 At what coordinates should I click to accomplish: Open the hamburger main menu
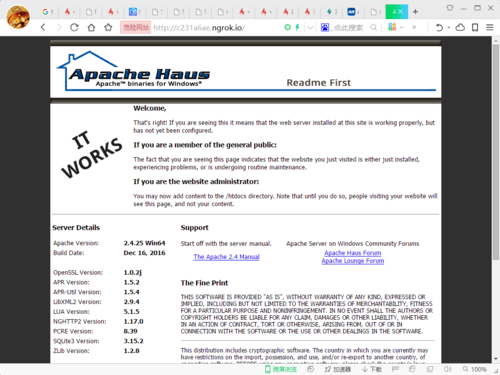click(x=490, y=27)
